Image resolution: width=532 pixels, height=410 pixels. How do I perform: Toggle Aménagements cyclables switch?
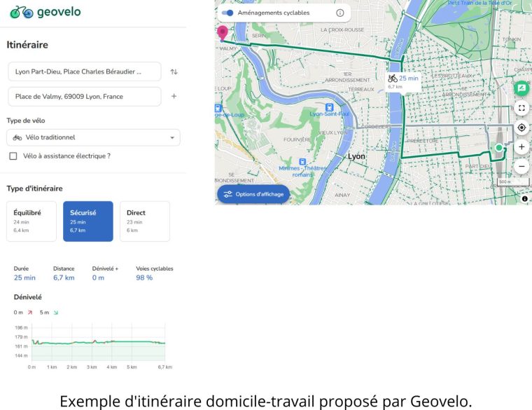(x=227, y=13)
